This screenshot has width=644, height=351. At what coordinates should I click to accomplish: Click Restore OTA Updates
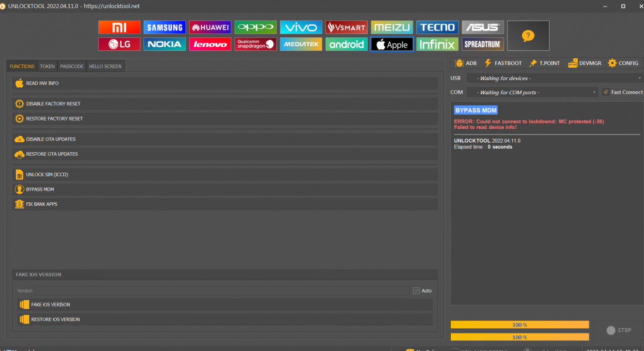tap(225, 154)
